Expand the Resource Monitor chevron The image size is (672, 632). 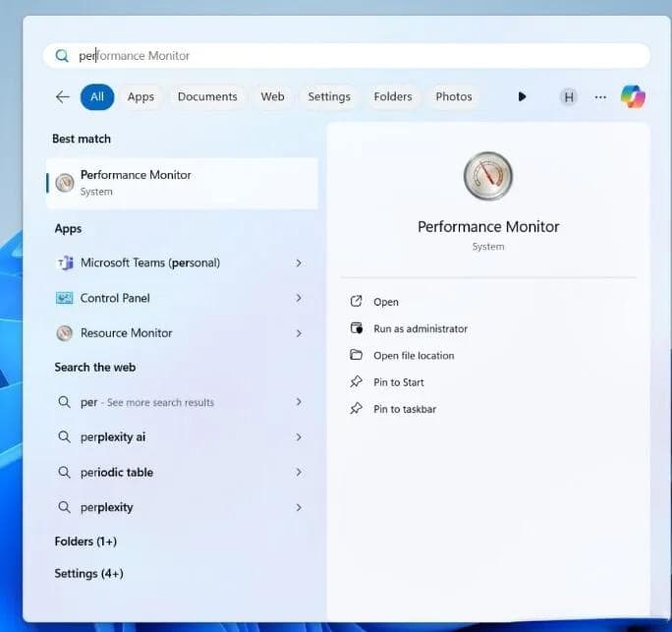click(299, 333)
